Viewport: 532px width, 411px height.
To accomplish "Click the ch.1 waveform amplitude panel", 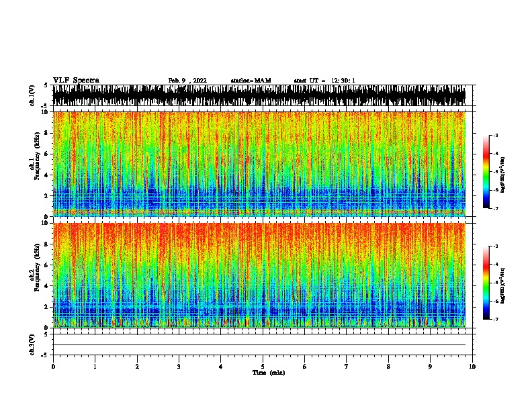I will (x=259, y=95).
